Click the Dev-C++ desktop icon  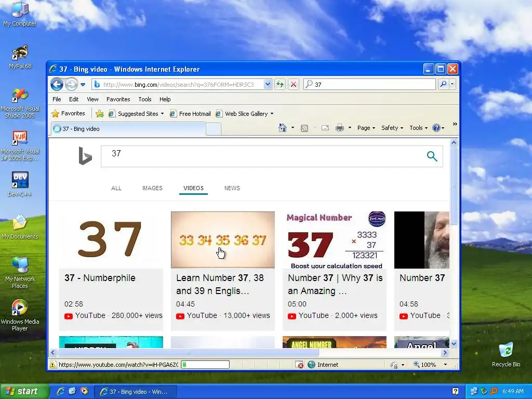click(20, 184)
